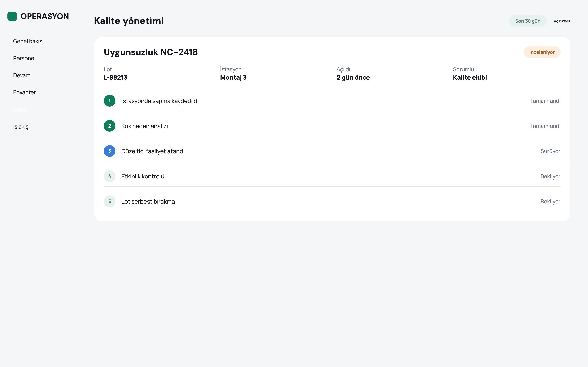The height and width of the screenshot is (367, 588).
Task: Open İş akışı from sidebar
Action: point(21,127)
